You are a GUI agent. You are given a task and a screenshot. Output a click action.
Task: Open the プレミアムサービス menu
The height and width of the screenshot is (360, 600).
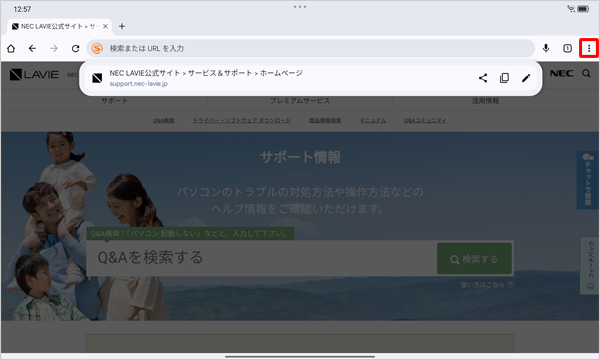tap(300, 101)
